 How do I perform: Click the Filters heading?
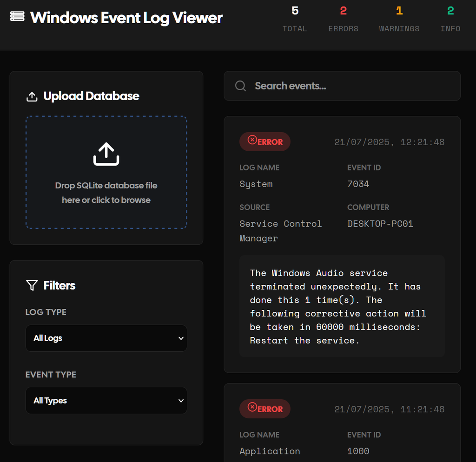point(59,286)
